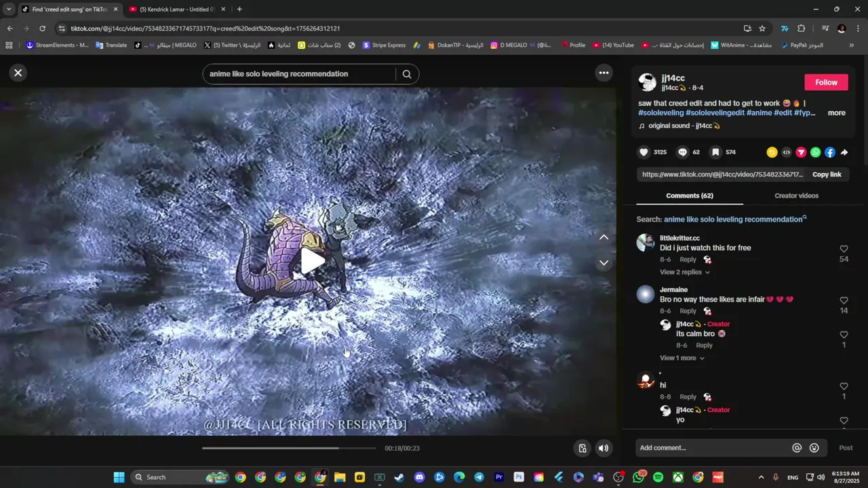This screenshot has height=488, width=868.
Task: Click jj14cc's profile avatar
Action: (647, 83)
